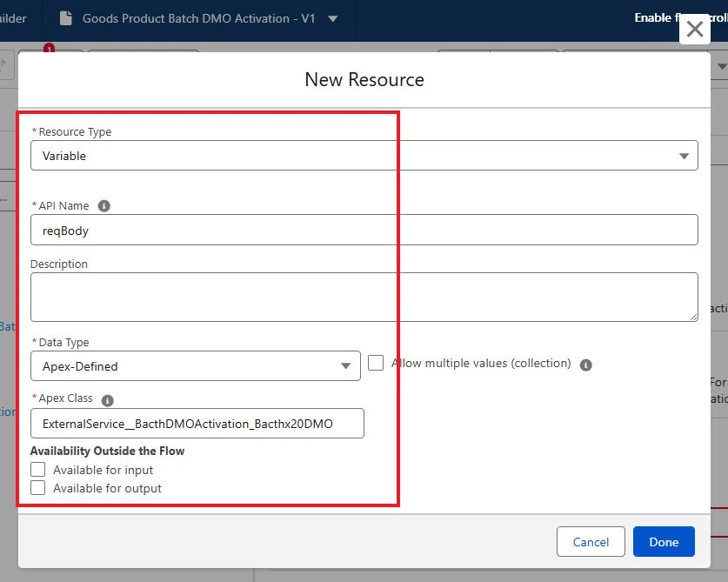
Task: Click the flow document icon in header
Action: click(66, 18)
